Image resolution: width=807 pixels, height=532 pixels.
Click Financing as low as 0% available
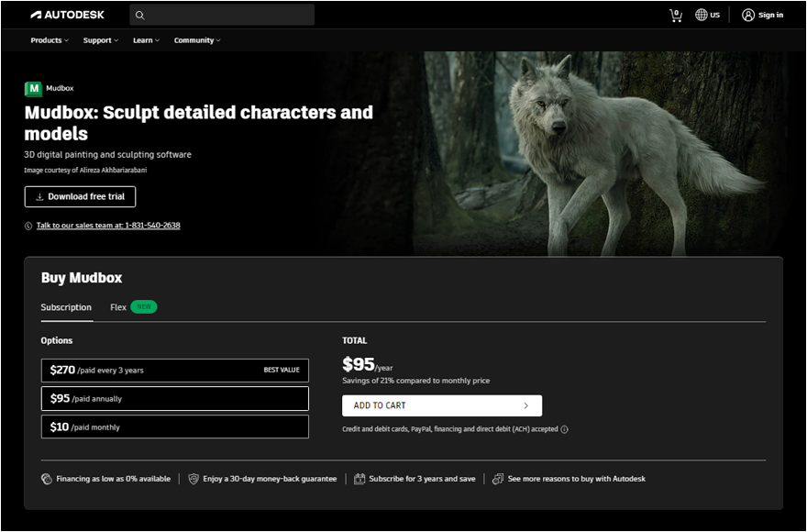point(113,479)
